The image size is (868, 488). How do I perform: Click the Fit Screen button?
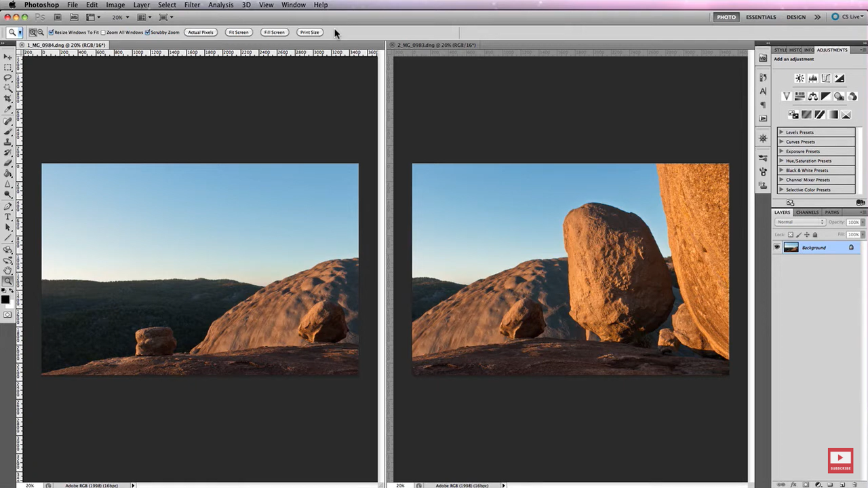[x=239, y=32]
